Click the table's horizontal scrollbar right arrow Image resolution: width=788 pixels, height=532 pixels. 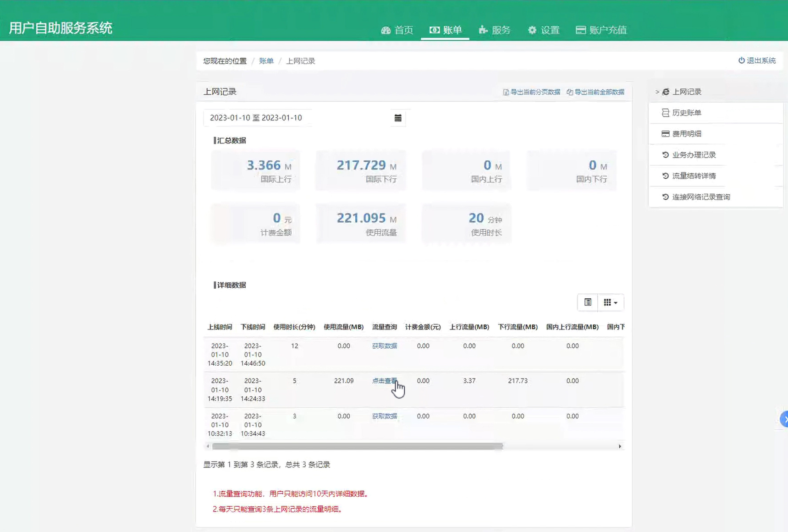[620, 446]
